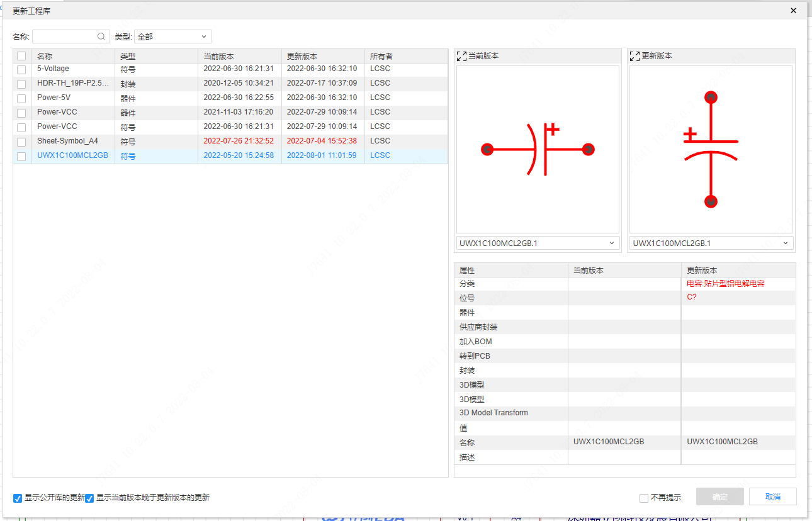Click the 位号 attribute row label

click(467, 298)
